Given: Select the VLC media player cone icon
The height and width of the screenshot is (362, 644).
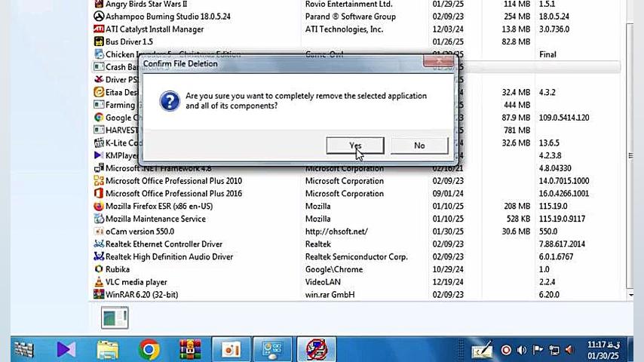Looking at the screenshot, I should [x=99, y=282].
